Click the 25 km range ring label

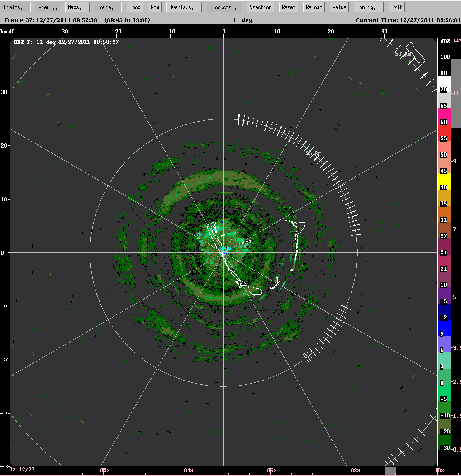tap(313, 153)
